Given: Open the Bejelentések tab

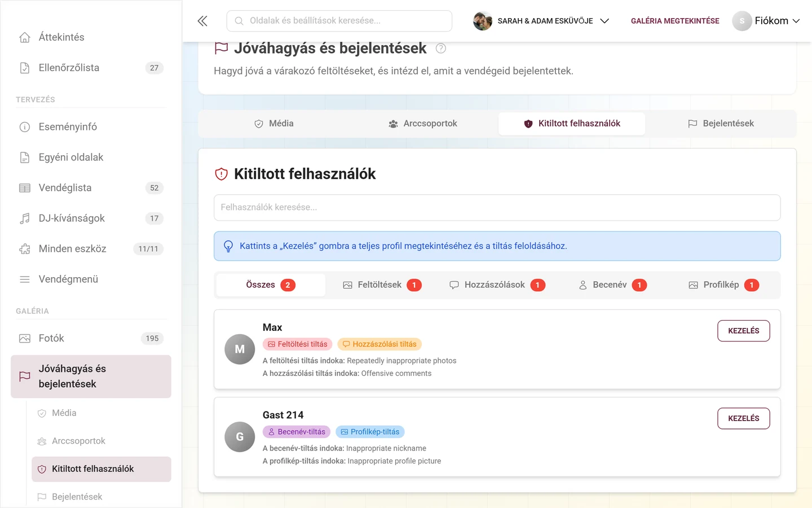Looking at the screenshot, I should pos(721,124).
